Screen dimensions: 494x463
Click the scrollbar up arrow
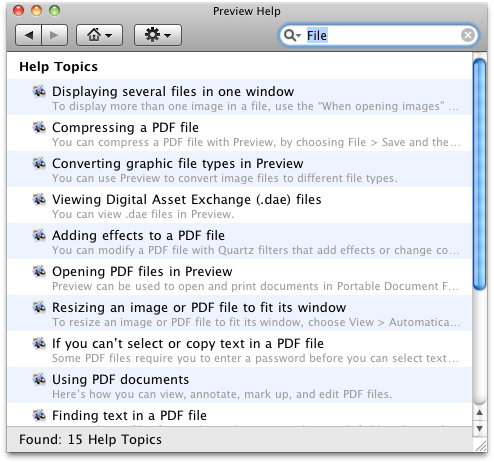coord(480,413)
